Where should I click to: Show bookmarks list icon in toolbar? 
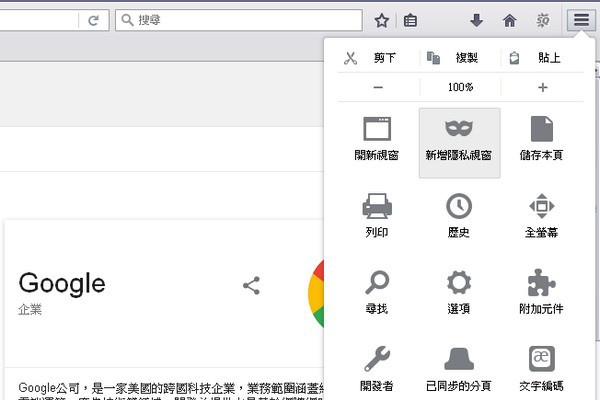tap(410, 20)
